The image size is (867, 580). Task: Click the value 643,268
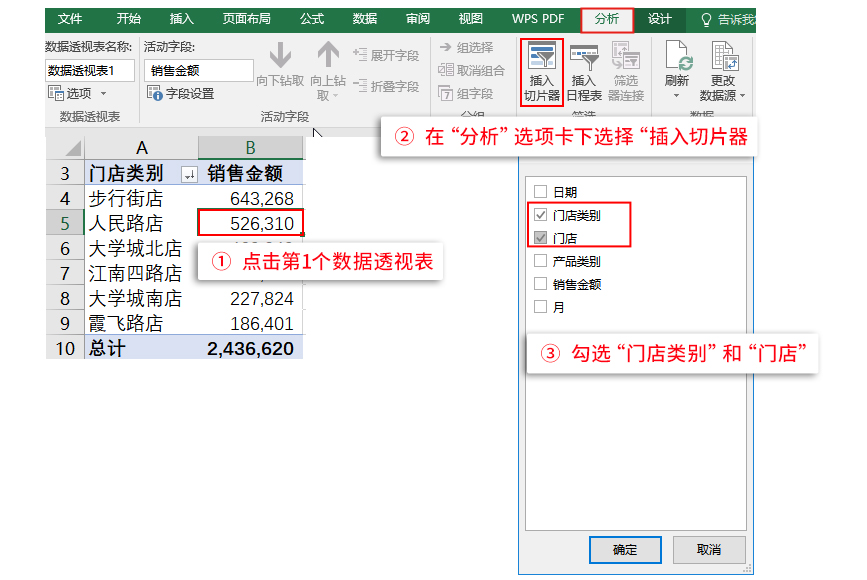click(262, 198)
